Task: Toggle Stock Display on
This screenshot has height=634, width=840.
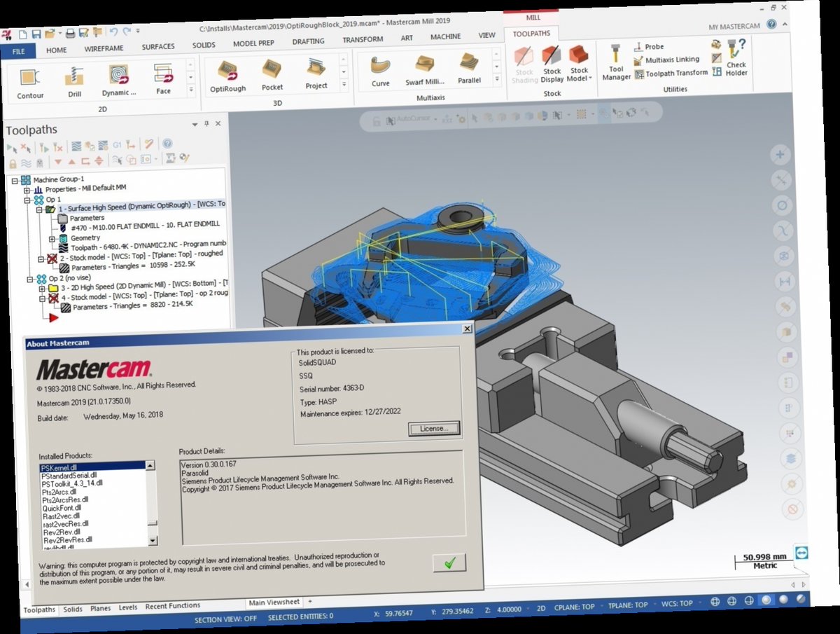Action: click(x=552, y=65)
